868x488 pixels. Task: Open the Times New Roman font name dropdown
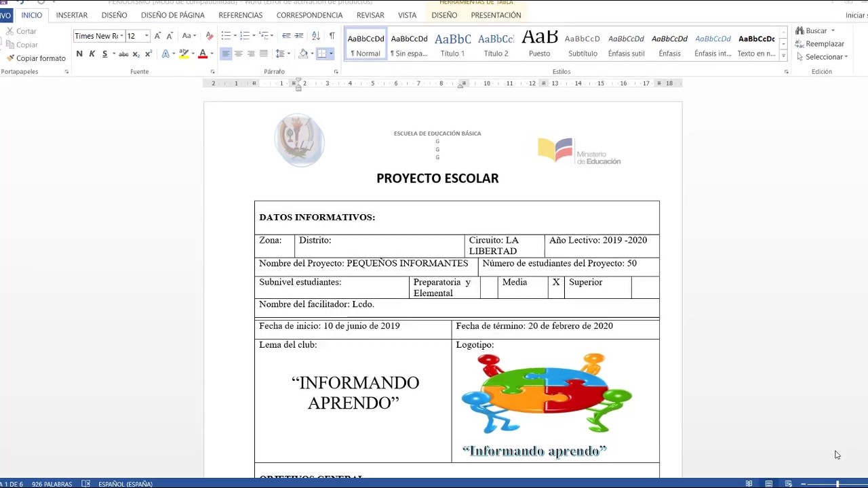tap(121, 36)
